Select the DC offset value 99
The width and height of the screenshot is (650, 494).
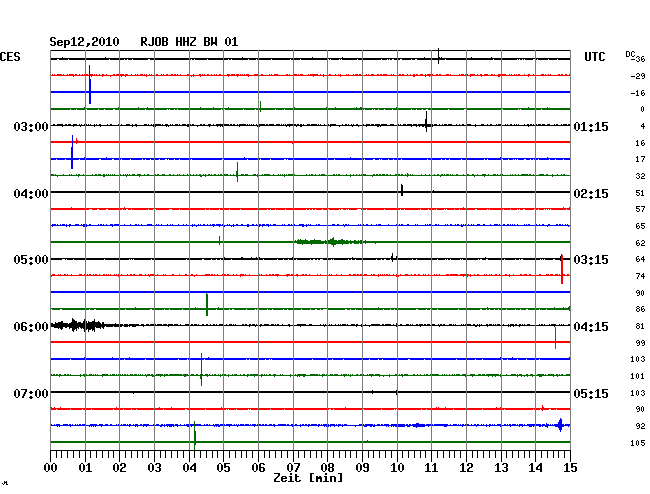[640, 343]
